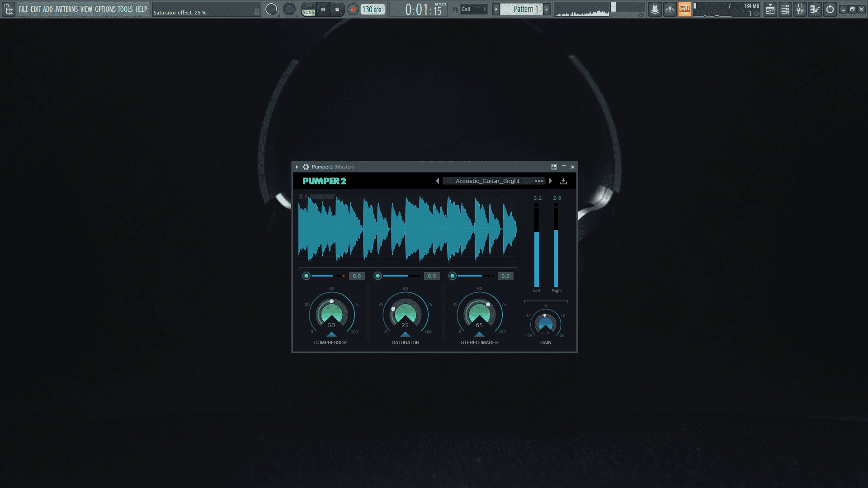Expand Pumper2 plugin options arrow

(x=297, y=167)
